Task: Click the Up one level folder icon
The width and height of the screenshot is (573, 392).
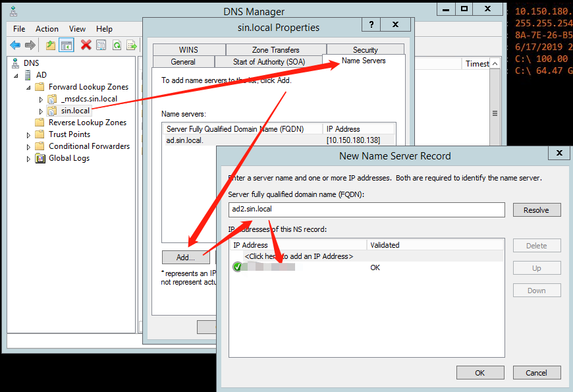Action: click(x=51, y=45)
